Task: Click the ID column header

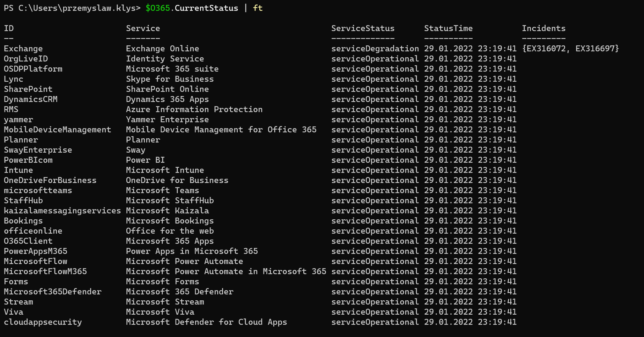Action: coord(9,28)
